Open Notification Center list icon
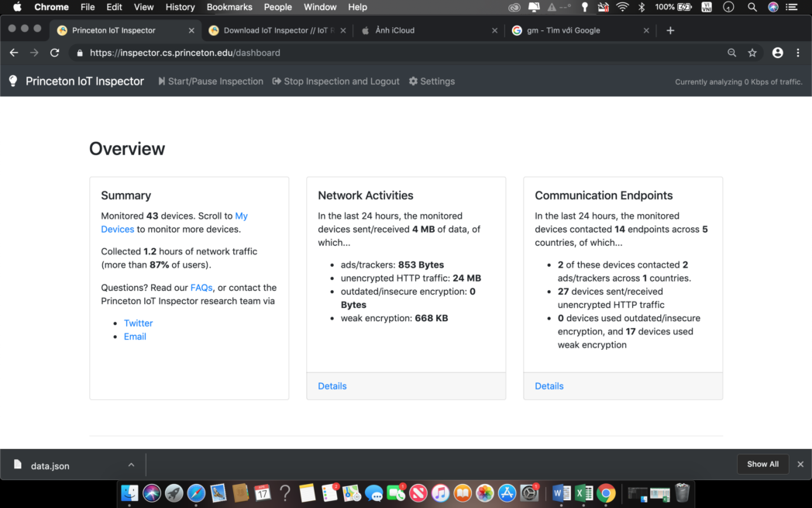Screen dimensions: 812x508 791,7
